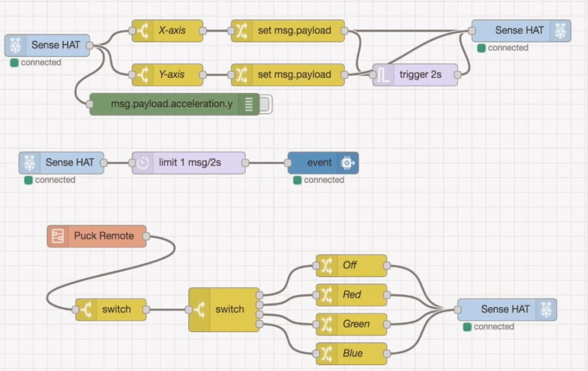Click the Green change node icon

coord(326,324)
